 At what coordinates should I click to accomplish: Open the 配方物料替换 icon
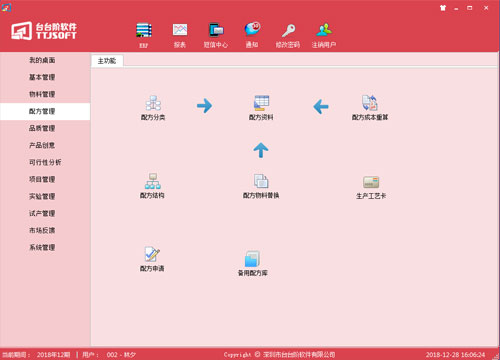(x=261, y=181)
